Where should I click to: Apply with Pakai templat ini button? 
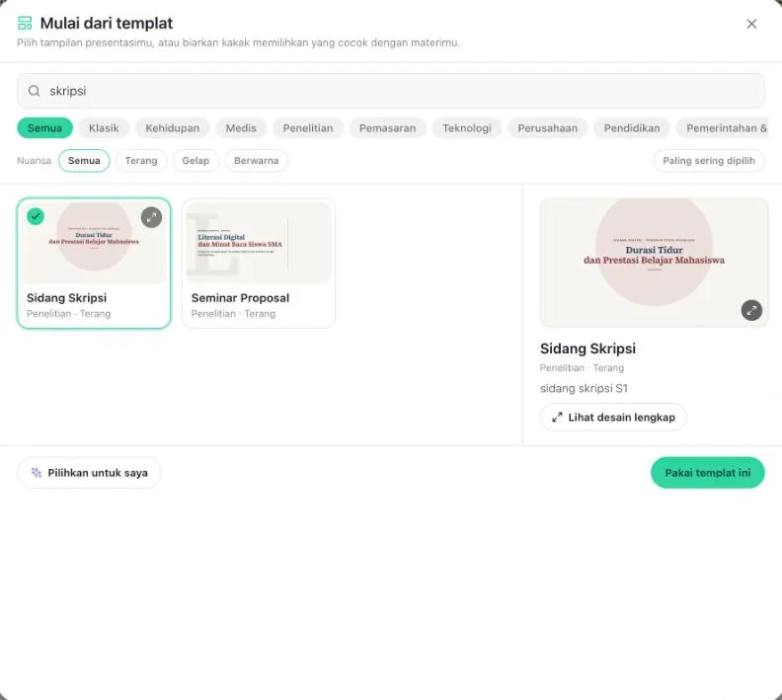coord(707,473)
